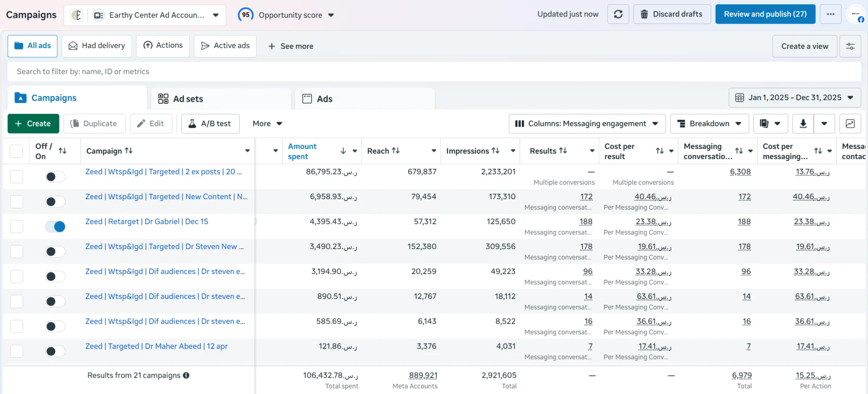Toggle on Zeed Targeted Dr Maher Abeed campaign

point(55,351)
